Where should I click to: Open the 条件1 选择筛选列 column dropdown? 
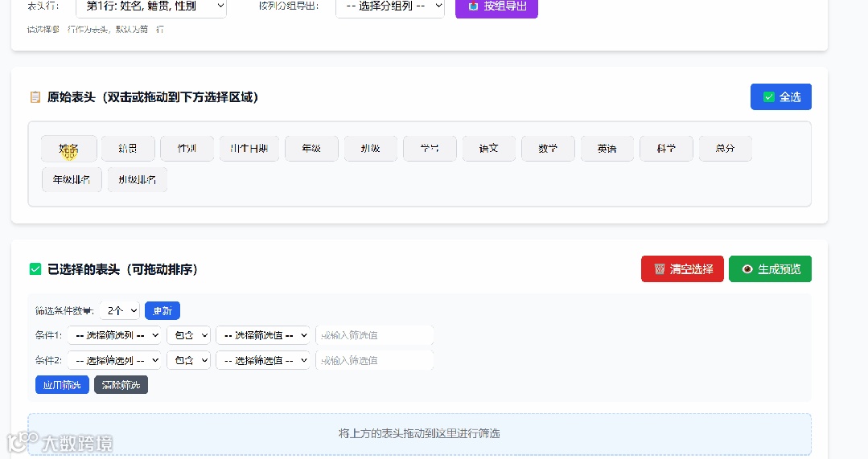(114, 335)
